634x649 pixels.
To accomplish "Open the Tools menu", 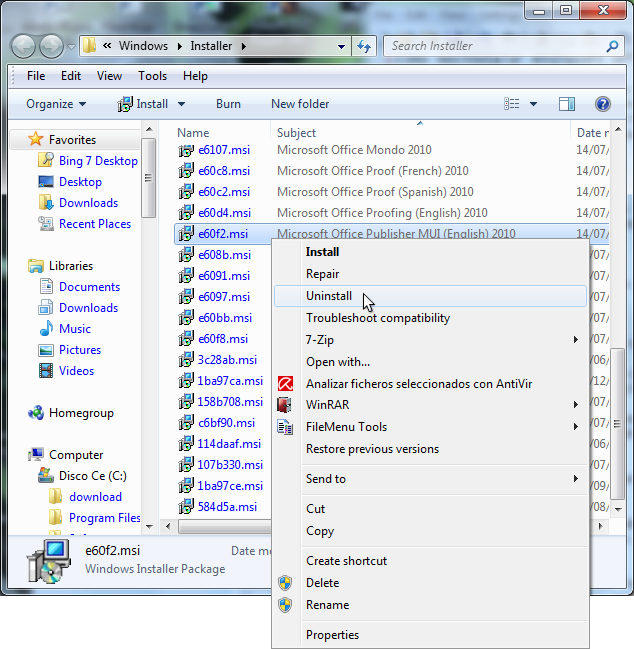I will click(x=152, y=76).
